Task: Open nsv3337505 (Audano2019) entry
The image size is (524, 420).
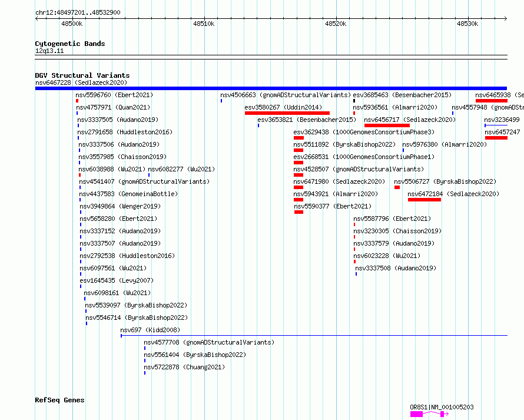Action: 118,120
